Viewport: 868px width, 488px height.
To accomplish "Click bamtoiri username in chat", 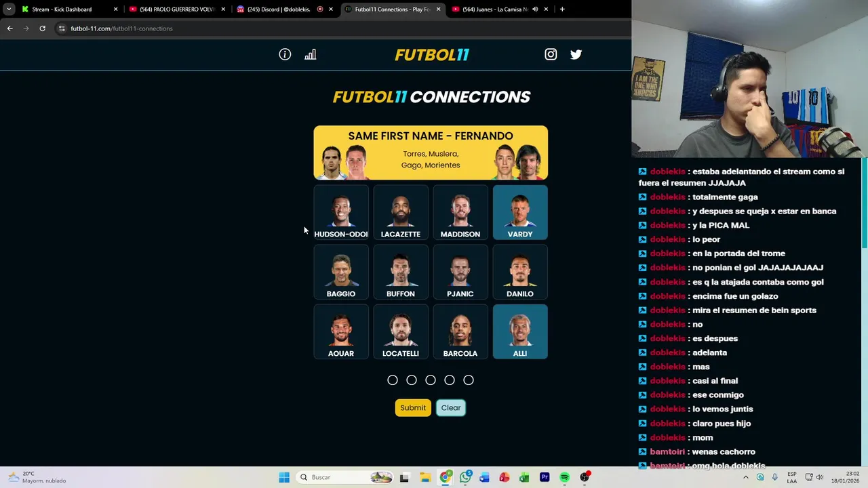I will [x=668, y=451].
